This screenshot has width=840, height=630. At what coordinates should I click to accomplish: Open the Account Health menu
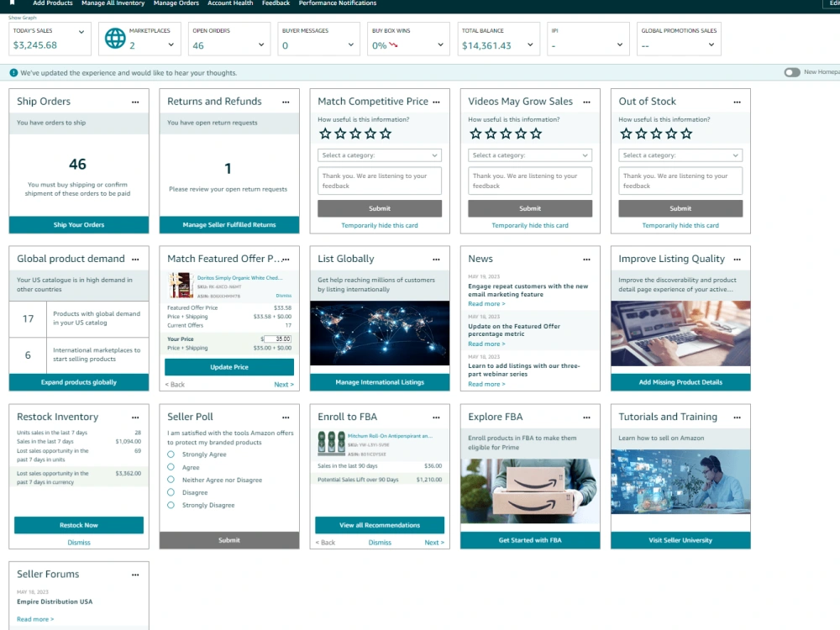click(230, 3)
